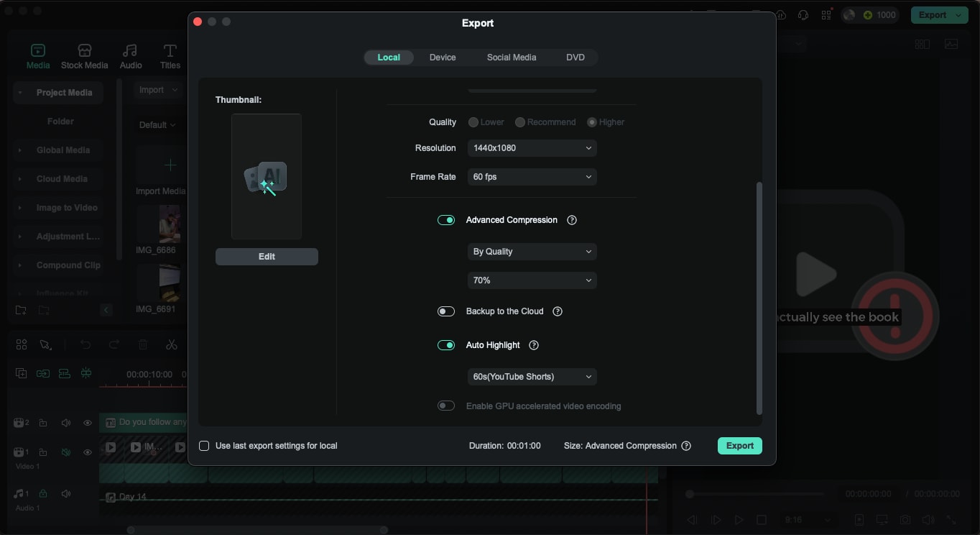Image resolution: width=980 pixels, height=535 pixels.
Task: Open the Titles panel
Action: pos(170,56)
